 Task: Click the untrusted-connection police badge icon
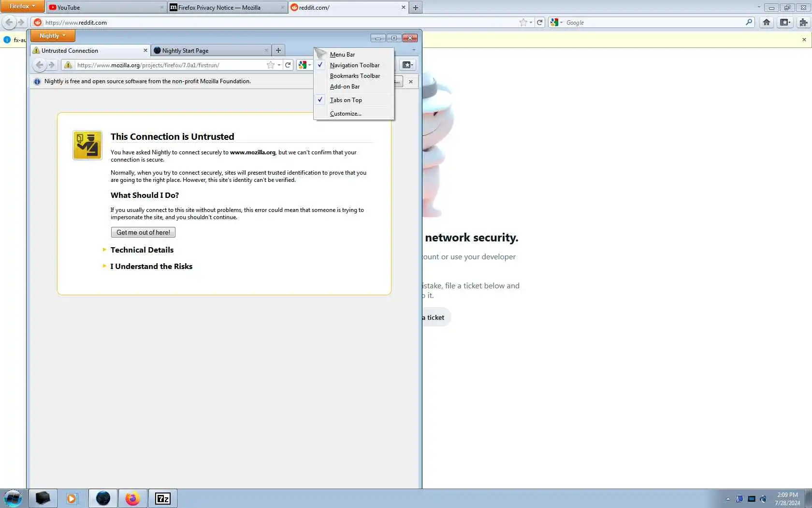click(x=87, y=145)
